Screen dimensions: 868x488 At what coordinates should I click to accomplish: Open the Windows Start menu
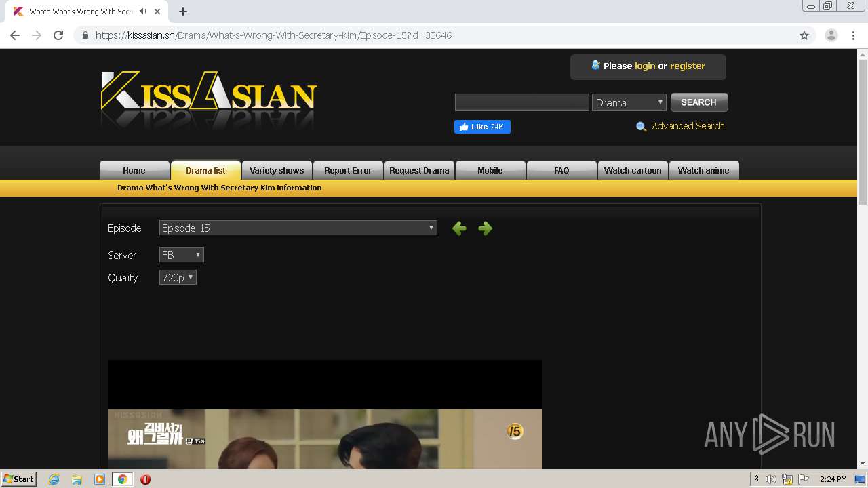coord(18,479)
